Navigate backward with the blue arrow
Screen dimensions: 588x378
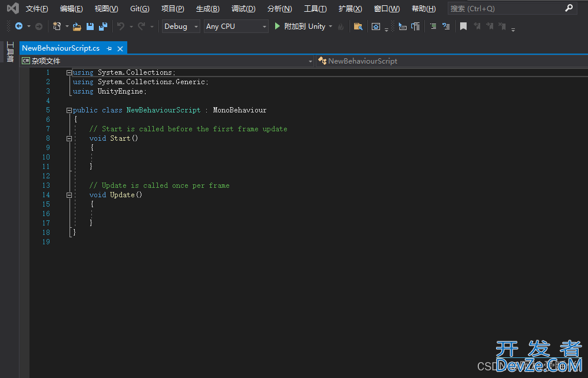(18, 26)
